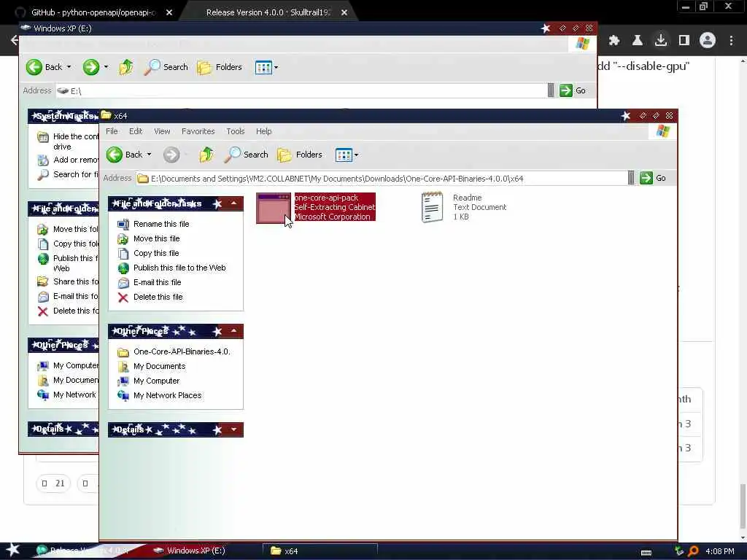Switch to GitHub python-openapi browser tab
The width and height of the screenshot is (747, 560).
tap(93, 12)
